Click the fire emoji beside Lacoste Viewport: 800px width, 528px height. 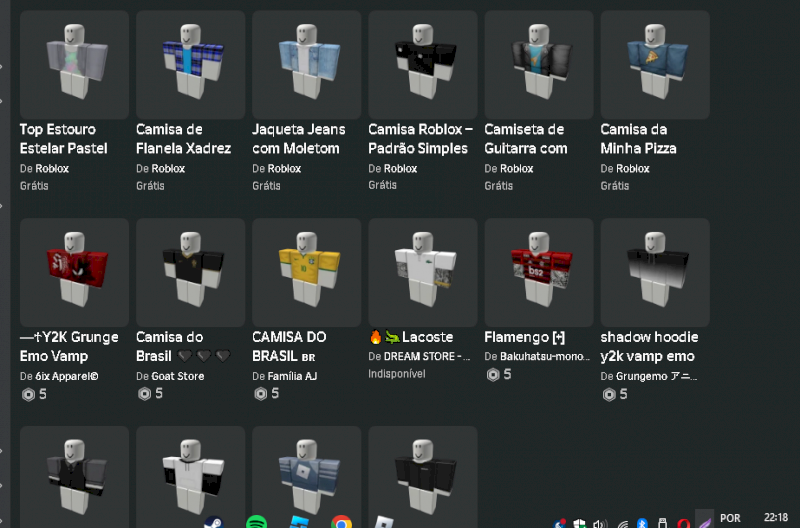tap(376, 337)
